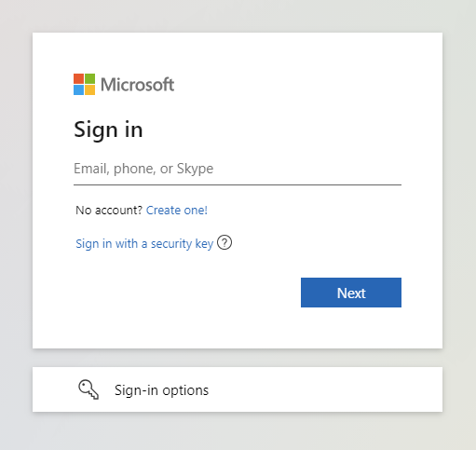Click blank white area left of Next button
This screenshot has width=476, height=450.
[186, 293]
